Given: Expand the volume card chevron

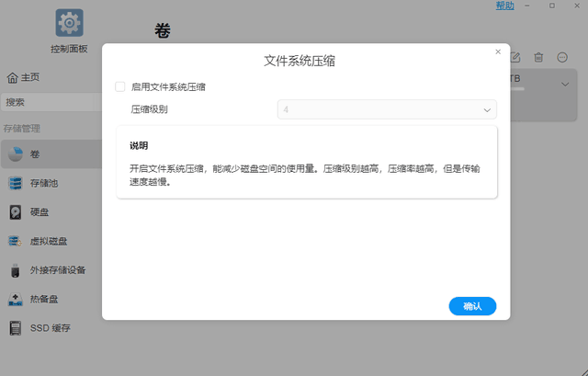Looking at the screenshot, I should (565, 85).
